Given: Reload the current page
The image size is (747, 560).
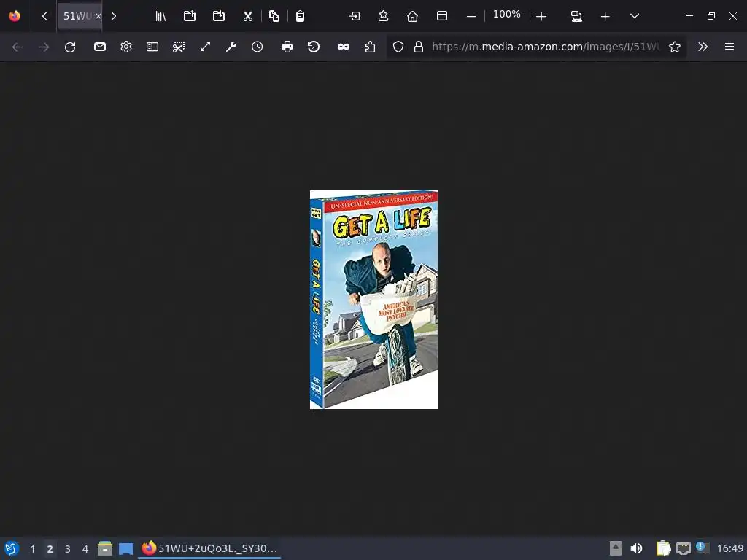Looking at the screenshot, I should click(70, 47).
